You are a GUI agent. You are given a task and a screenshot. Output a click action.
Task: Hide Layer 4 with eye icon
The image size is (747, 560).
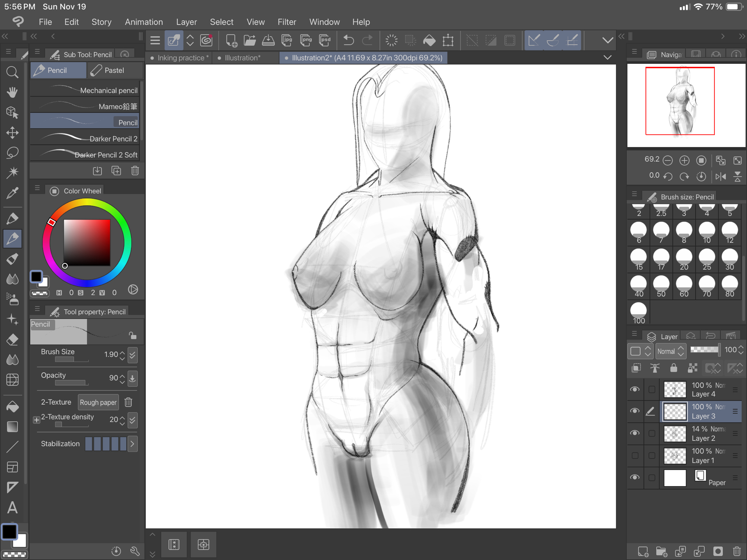click(x=635, y=389)
